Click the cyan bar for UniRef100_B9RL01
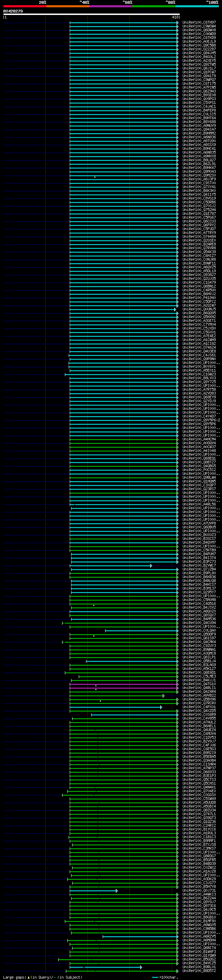Image resolution: width=222 pixels, height=980 pixels. tap(106, 967)
